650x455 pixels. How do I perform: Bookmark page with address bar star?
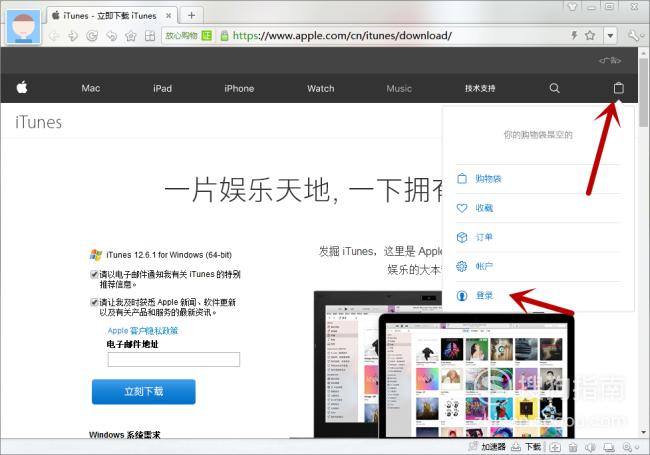(x=590, y=35)
